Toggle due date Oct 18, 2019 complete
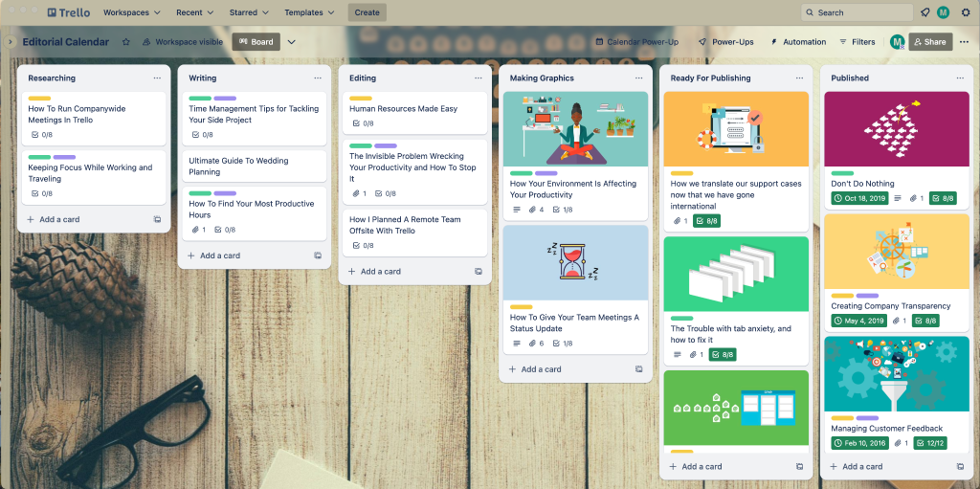The width and height of the screenshot is (980, 489). point(859,198)
